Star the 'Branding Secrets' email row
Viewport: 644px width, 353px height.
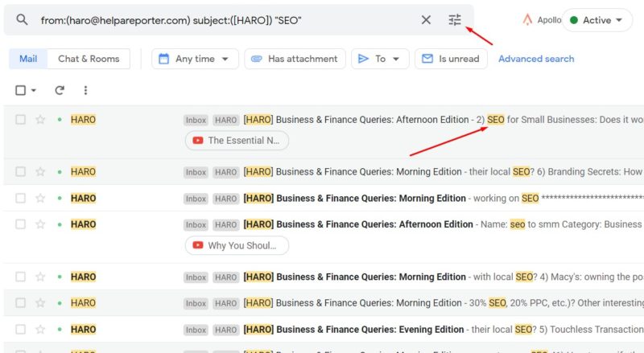(40, 171)
